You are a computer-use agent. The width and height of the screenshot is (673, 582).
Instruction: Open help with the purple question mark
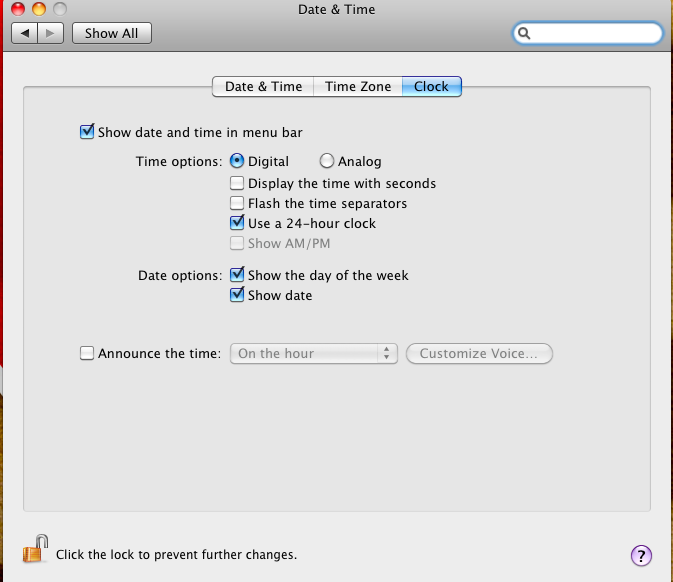[x=641, y=556]
